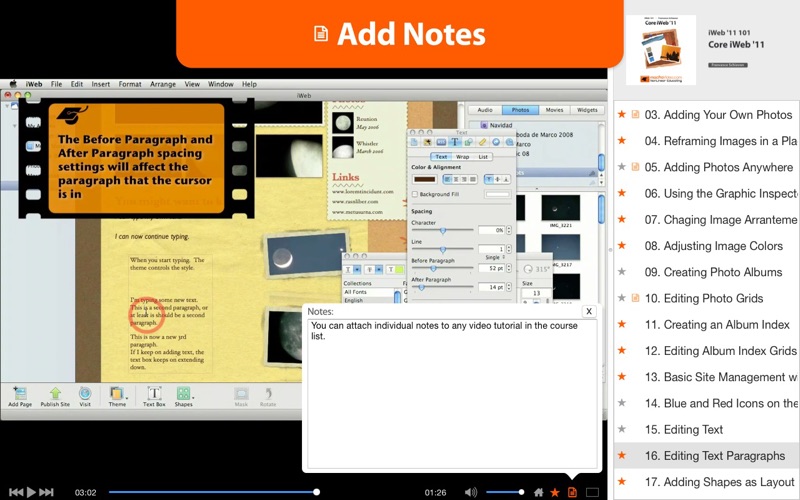Toggle star for 05. Adding Photos Anywhere
The height and width of the screenshot is (500, 800).
[622, 167]
